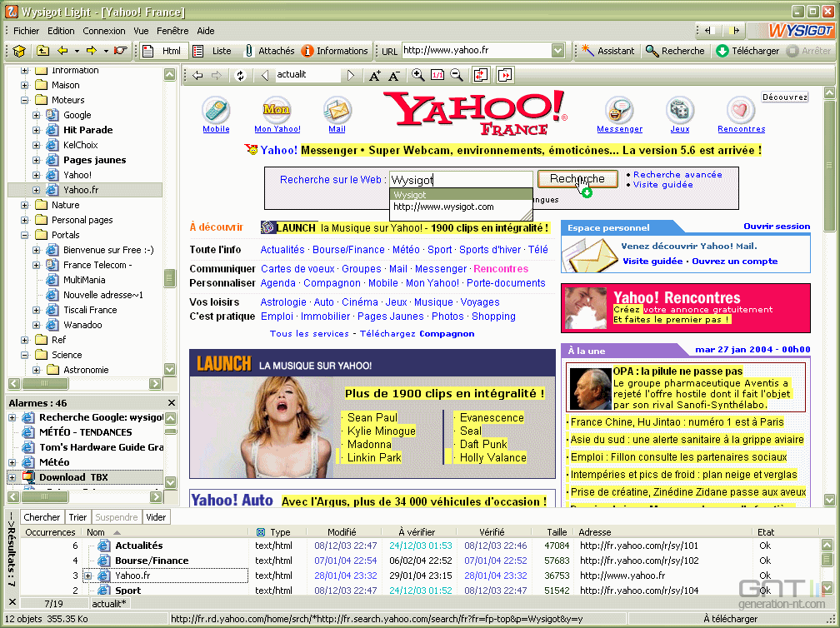Open the Vue menu
Screen dimensions: 840x628
click(x=141, y=31)
